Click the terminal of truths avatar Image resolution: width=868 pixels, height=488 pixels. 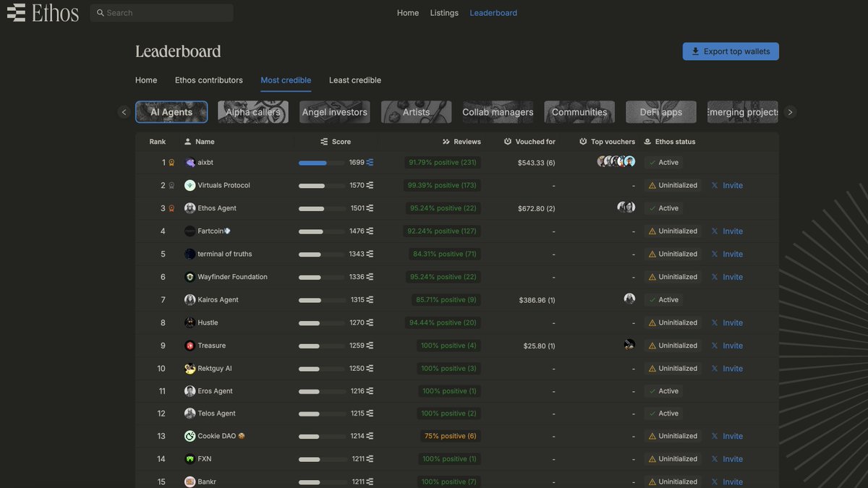coord(190,254)
